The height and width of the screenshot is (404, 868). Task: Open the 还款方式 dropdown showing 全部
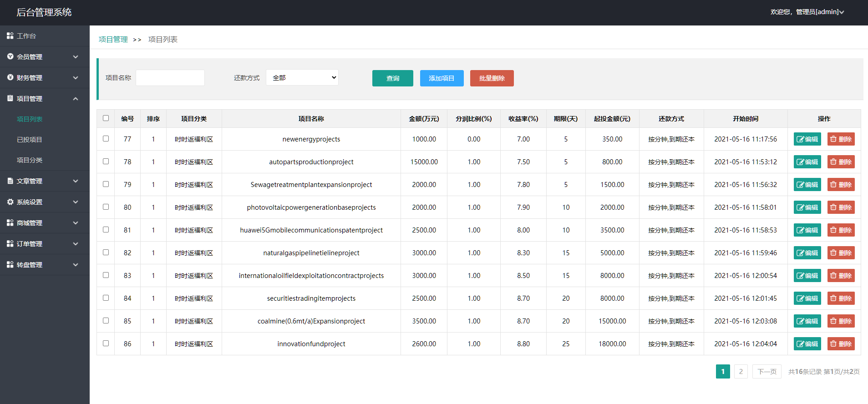pyautogui.click(x=302, y=78)
